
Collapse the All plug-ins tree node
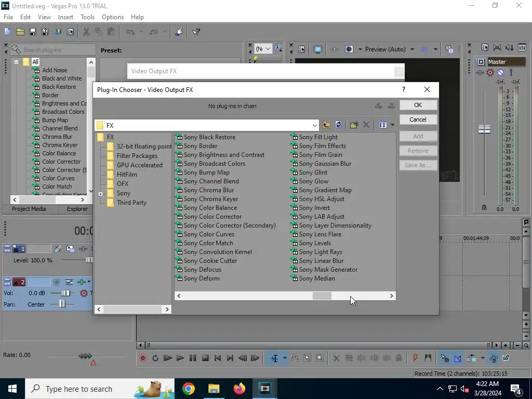point(16,62)
